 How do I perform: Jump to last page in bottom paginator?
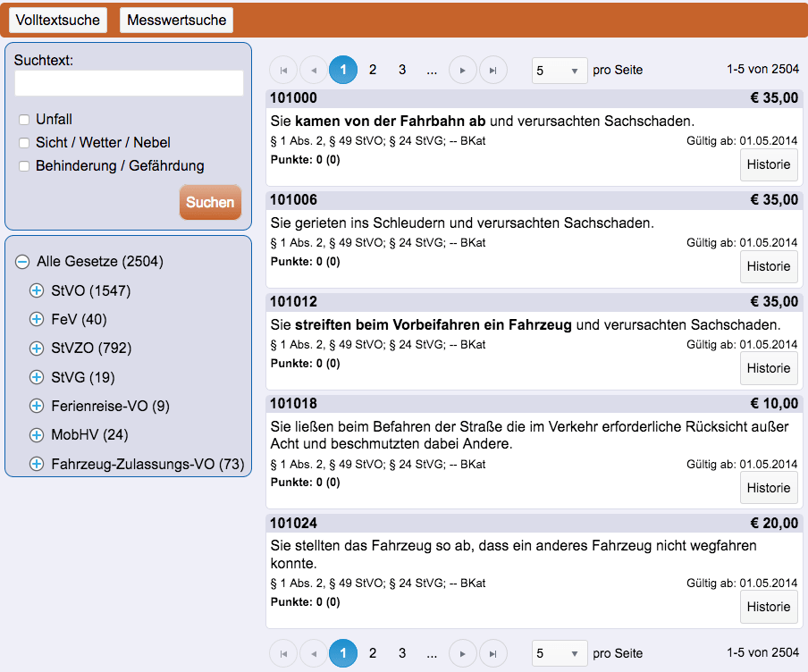click(492, 653)
